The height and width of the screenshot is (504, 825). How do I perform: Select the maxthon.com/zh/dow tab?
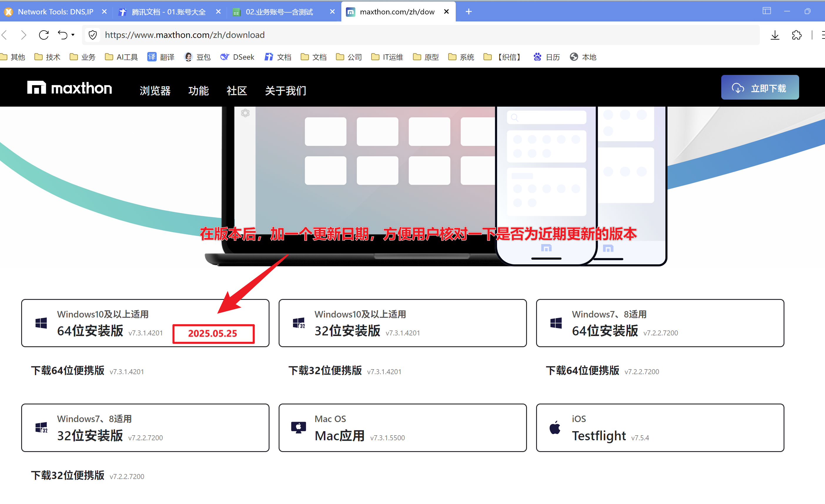point(397,12)
